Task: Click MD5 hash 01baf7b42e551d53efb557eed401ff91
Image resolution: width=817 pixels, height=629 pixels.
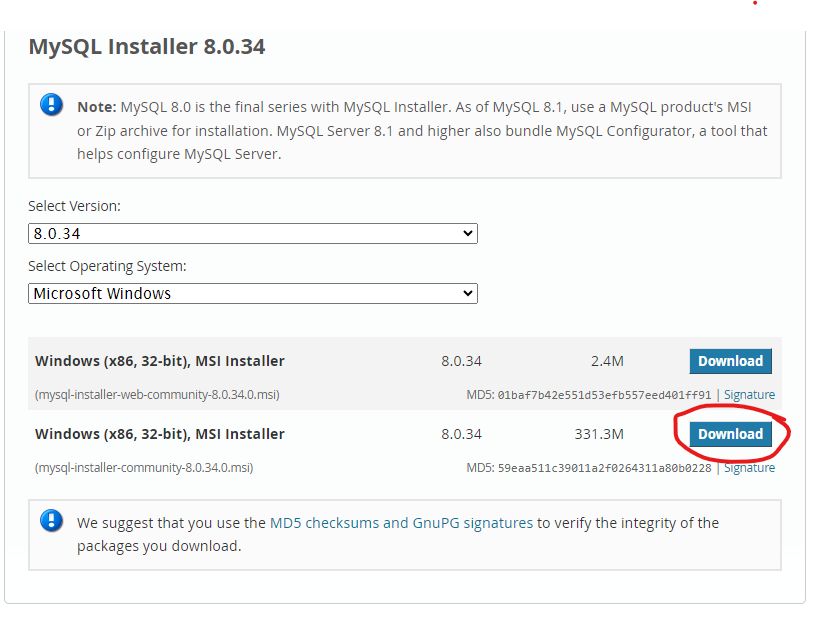Action: (x=604, y=395)
